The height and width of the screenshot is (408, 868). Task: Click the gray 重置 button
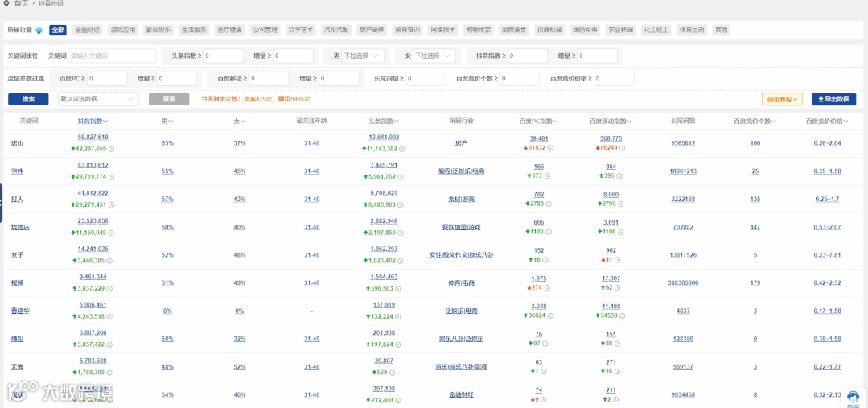click(x=168, y=99)
